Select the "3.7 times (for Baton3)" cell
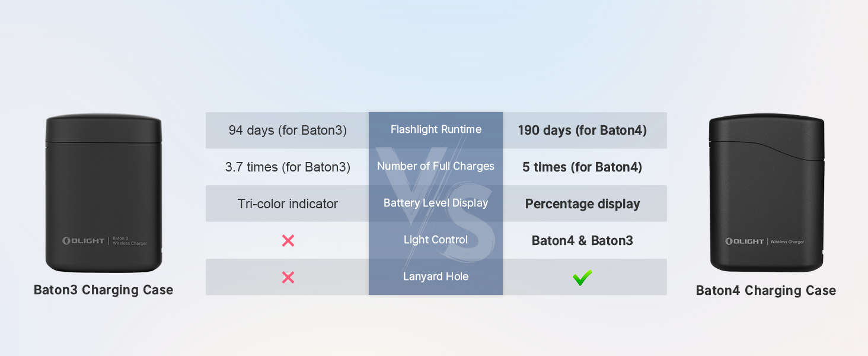868x356 pixels. tap(288, 167)
